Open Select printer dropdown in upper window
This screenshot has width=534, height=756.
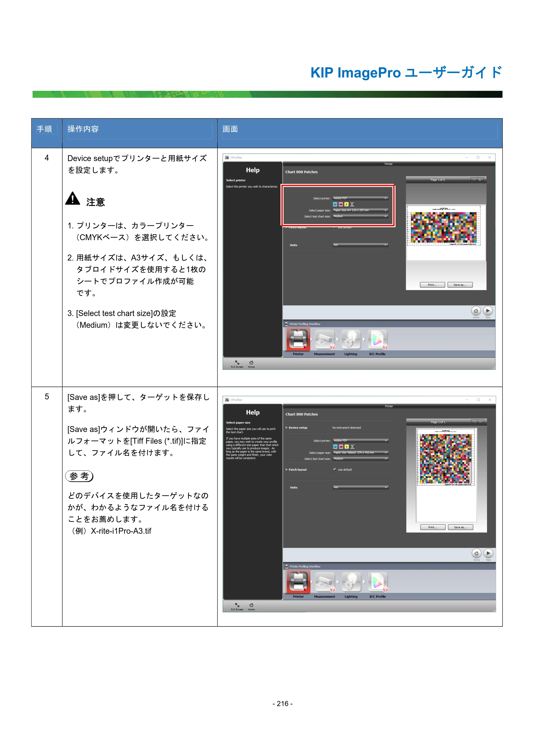361,198
